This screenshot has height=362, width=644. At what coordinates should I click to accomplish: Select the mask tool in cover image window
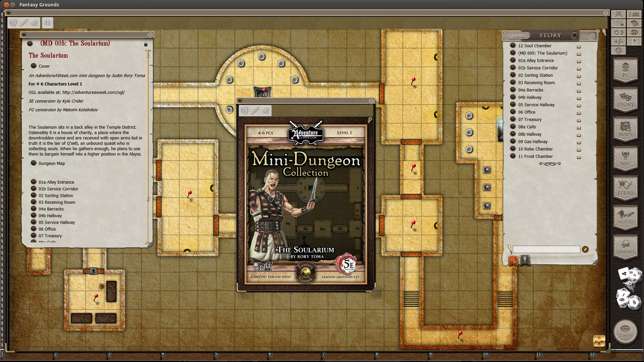click(245, 111)
